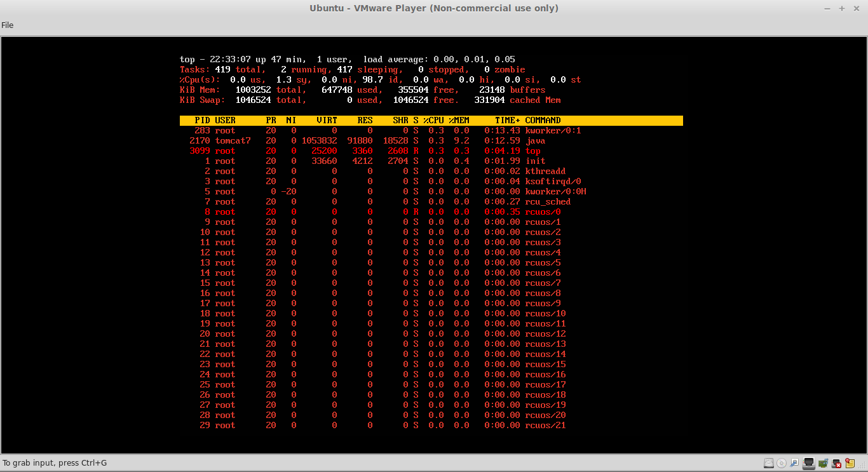Click the %CPU column header

(433, 120)
